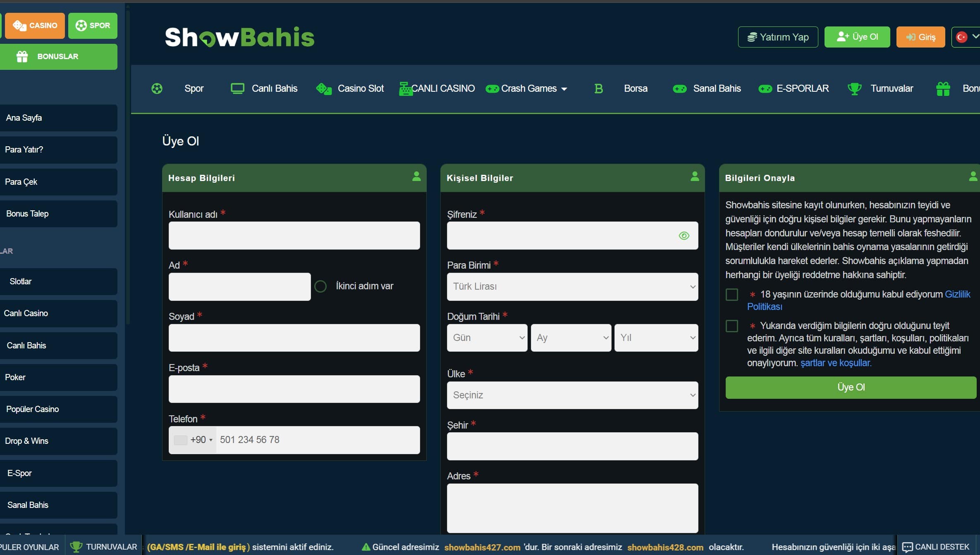Click the dice icon beside Casino Slot
980x555 pixels.
tap(324, 88)
